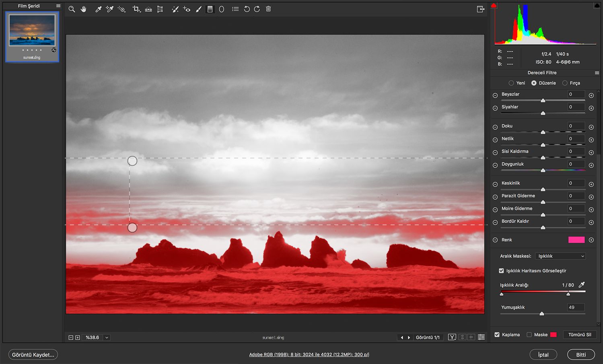Image resolution: width=603 pixels, height=364 pixels.
Task: Decrease Beyazlar with minus icon
Action: click(495, 95)
